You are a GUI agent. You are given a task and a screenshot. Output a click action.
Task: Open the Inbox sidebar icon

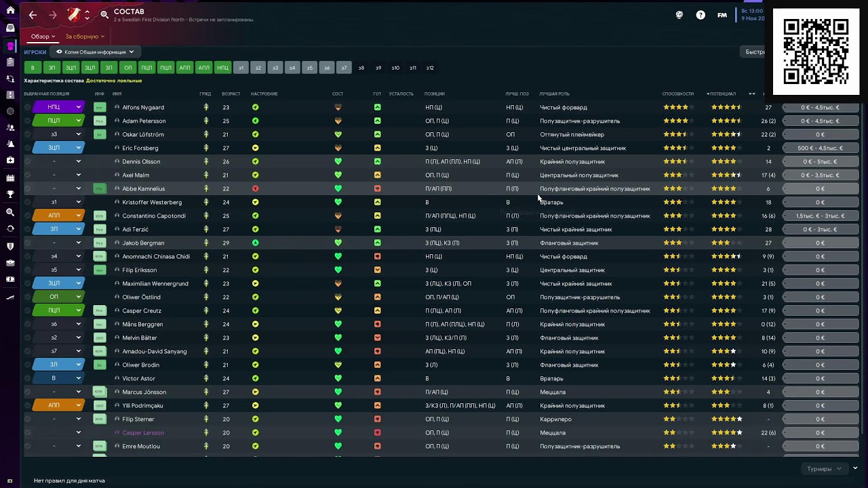[x=10, y=28]
